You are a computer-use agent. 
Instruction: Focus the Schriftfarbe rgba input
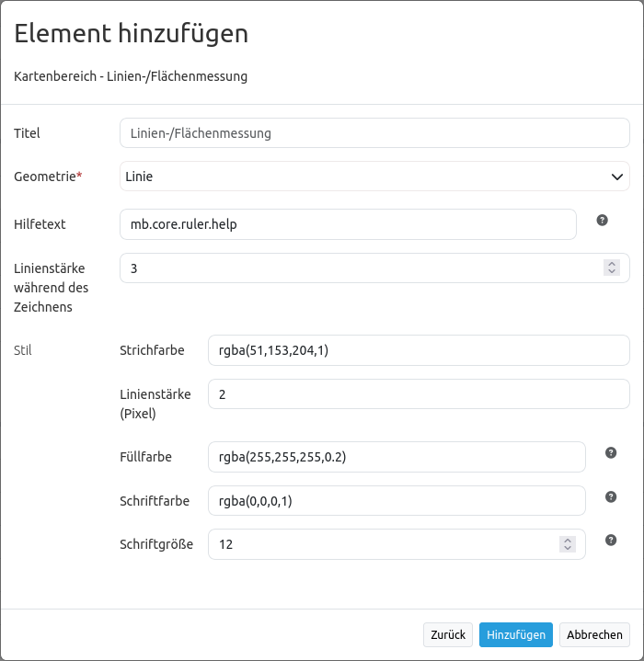397,501
